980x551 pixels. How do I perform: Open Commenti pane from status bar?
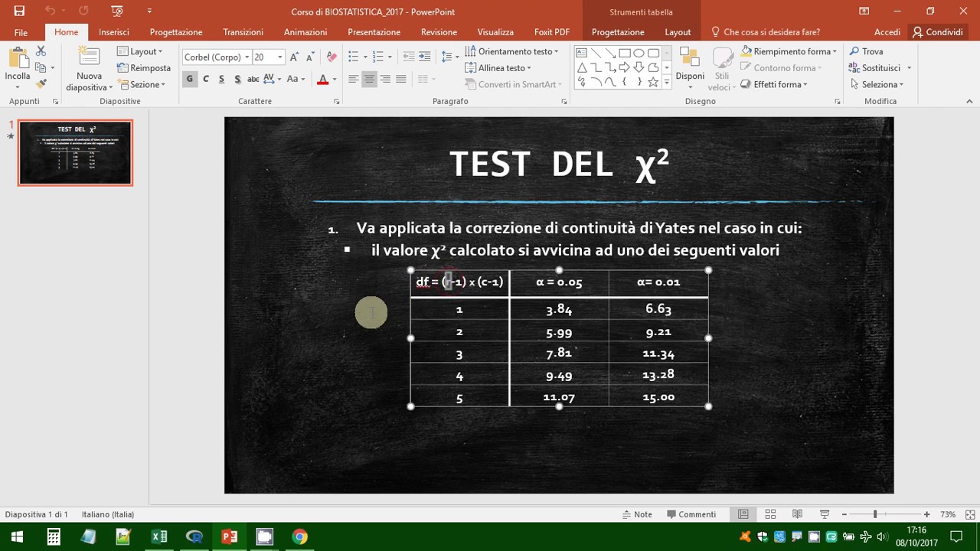tap(691, 514)
